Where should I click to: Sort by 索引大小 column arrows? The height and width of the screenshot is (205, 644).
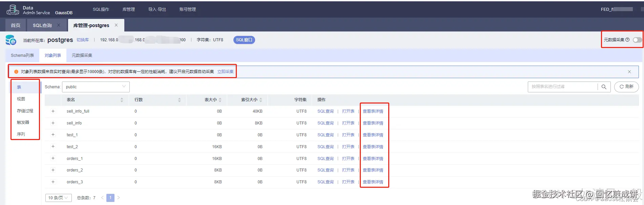[261, 100]
